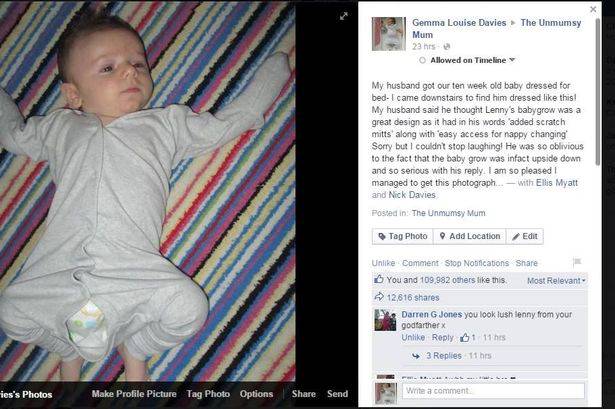Open the Most Relevant comment sorting dropdown
The width and height of the screenshot is (615, 409).
coord(556,281)
